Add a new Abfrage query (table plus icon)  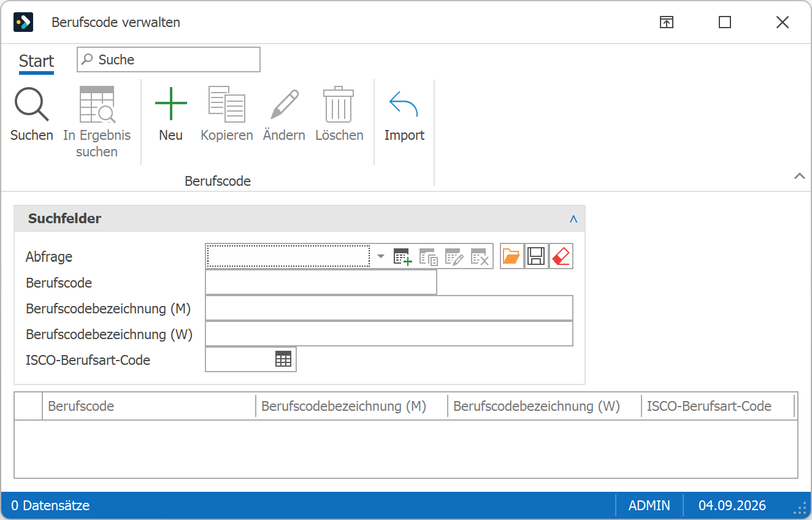coord(402,257)
